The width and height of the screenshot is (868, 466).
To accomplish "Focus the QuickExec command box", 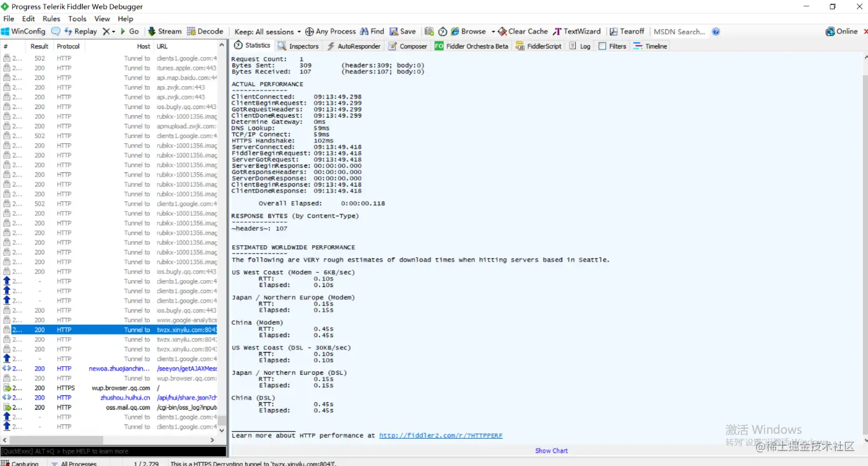I will (x=113, y=451).
